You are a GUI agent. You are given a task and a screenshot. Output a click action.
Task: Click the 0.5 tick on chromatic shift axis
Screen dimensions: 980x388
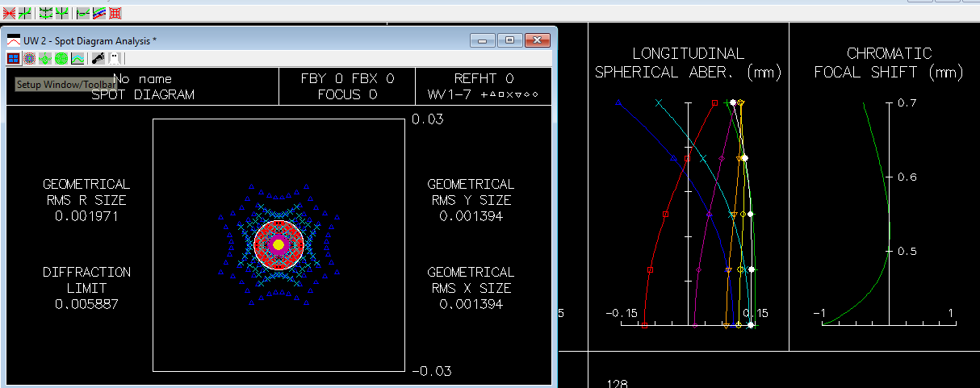point(907,251)
